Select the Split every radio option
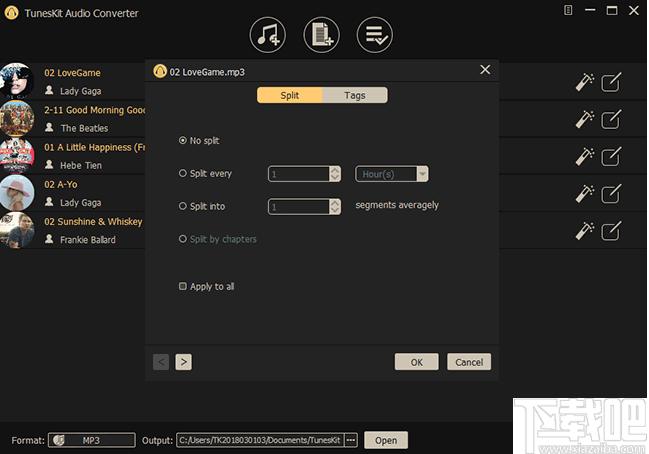The width and height of the screenshot is (649, 454). click(x=183, y=173)
